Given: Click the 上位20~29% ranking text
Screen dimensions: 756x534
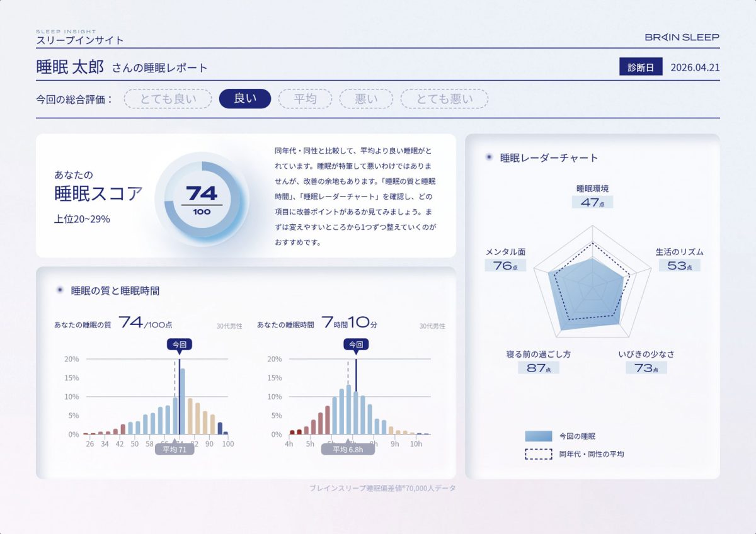Looking at the screenshot, I should (x=82, y=219).
